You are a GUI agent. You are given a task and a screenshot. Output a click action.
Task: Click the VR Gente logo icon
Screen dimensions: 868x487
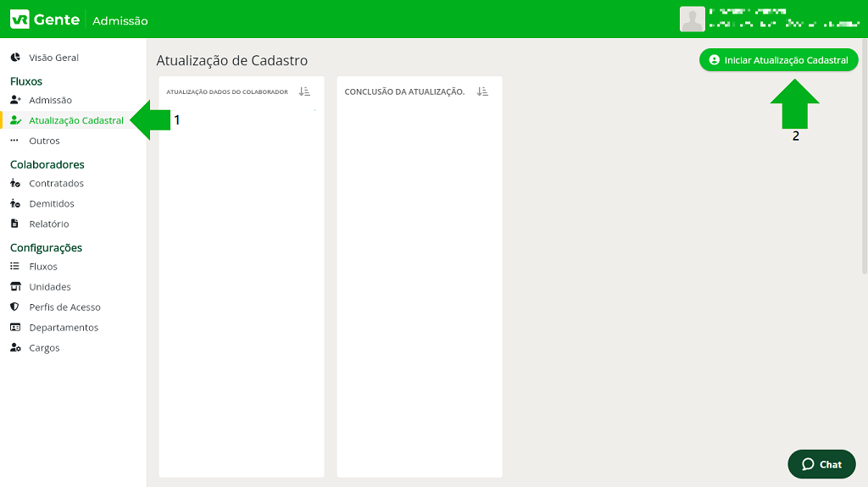pos(19,19)
